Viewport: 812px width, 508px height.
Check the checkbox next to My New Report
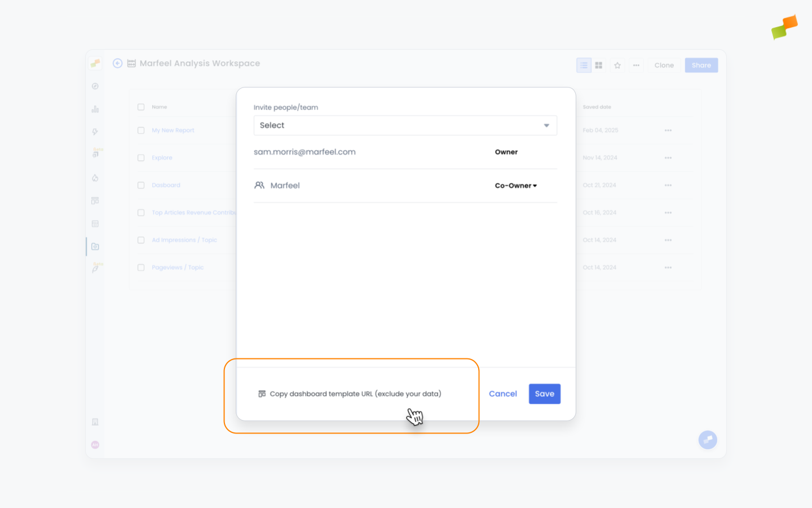pyautogui.click(x=141, y=130)
